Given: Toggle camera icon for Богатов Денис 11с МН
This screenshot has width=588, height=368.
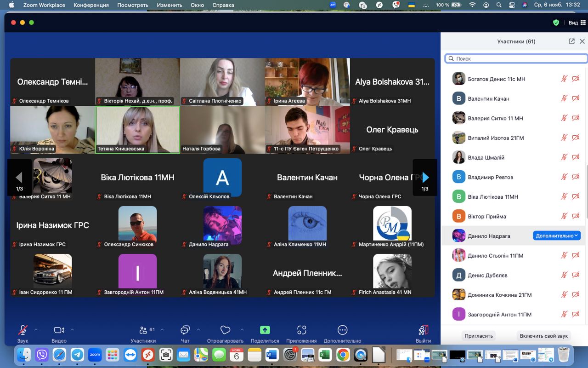Looking at the screenshot, I should (x=576, y=79).
